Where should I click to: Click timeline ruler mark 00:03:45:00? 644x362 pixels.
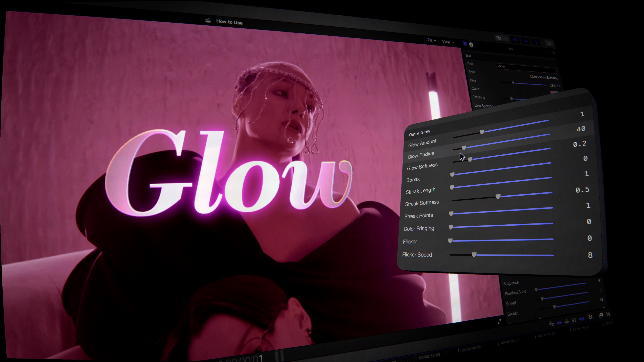(471, 349)
